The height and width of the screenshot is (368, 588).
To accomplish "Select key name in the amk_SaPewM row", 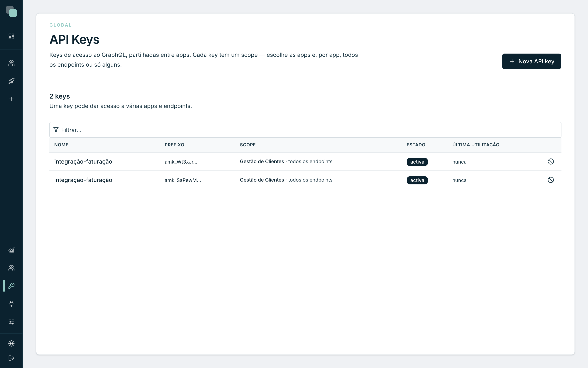I will pyautogui.click(x=83, y=180).
